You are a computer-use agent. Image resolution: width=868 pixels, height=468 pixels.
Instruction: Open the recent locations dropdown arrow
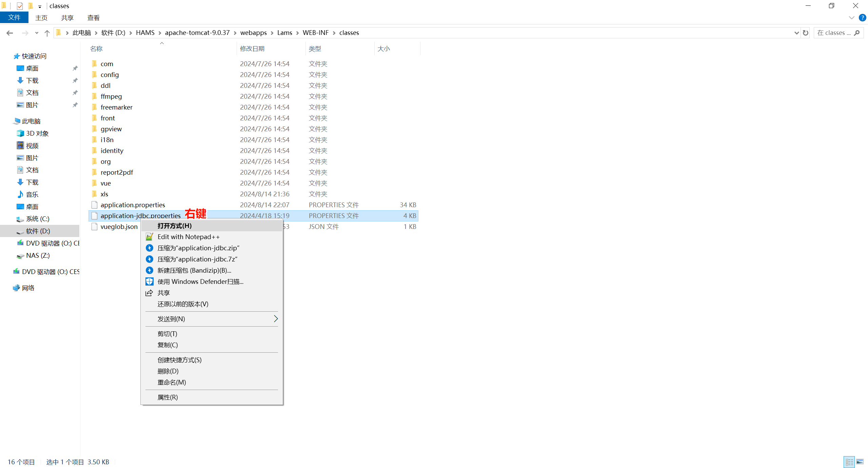click(37, 33)
